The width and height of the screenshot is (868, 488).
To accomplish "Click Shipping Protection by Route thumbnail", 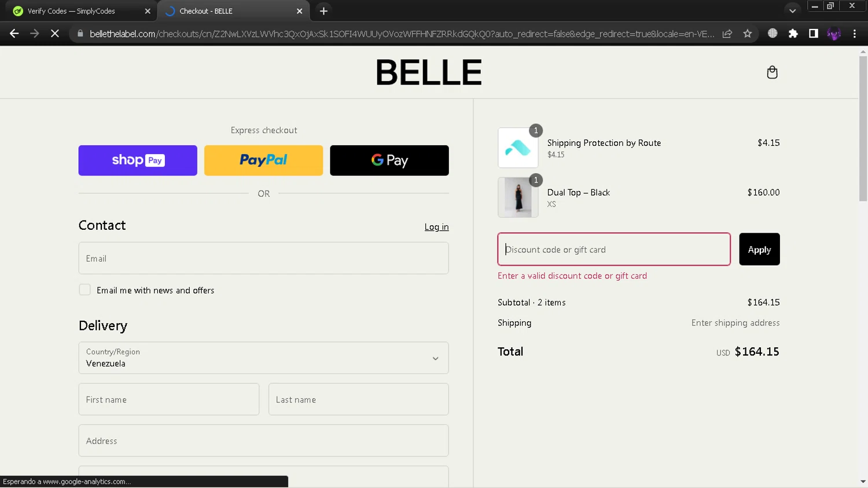I will tap(518, 148).
